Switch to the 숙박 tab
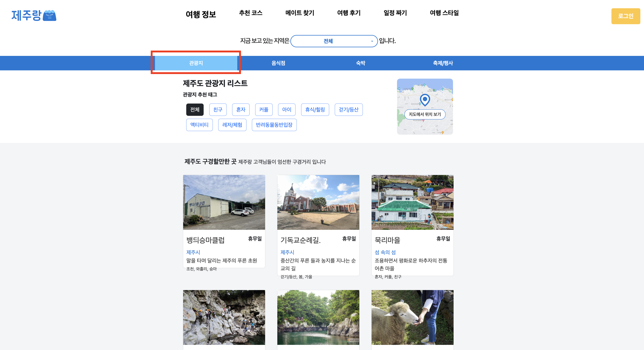644x350 pixels. [x=360, y=63]
